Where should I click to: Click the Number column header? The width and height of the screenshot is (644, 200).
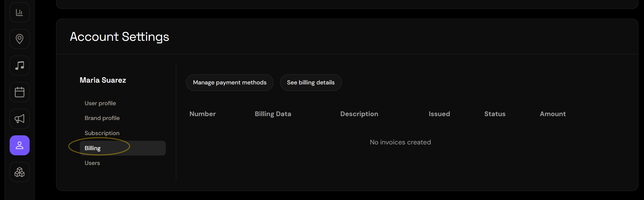tap(203, 114)
